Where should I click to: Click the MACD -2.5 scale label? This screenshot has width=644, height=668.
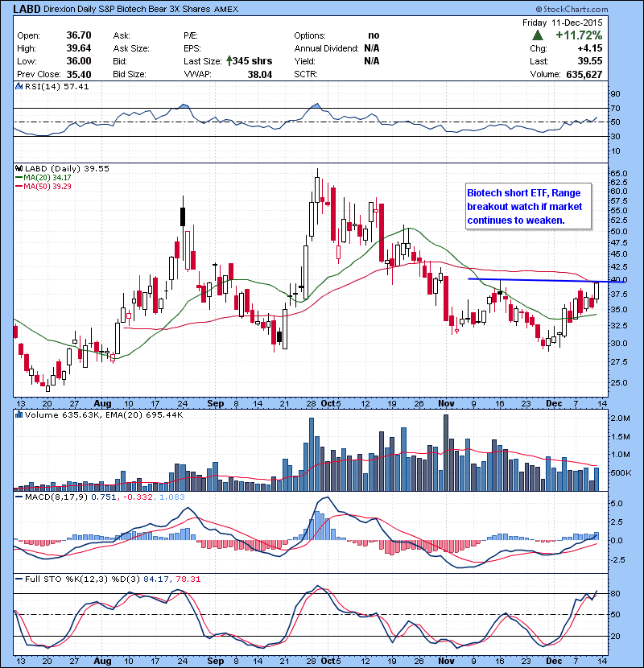pyautogui.click(x=616, y=559)
